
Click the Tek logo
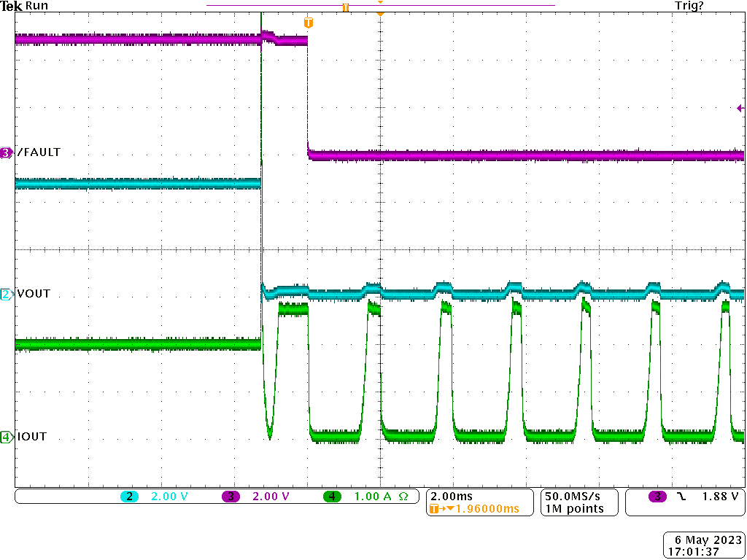[10, 5]
